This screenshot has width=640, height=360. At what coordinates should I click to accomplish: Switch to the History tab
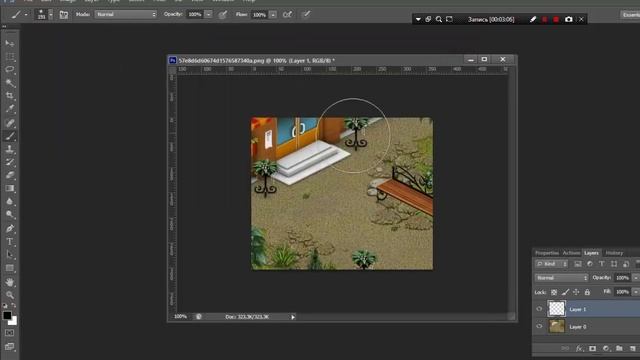click(x=614, y=253)
